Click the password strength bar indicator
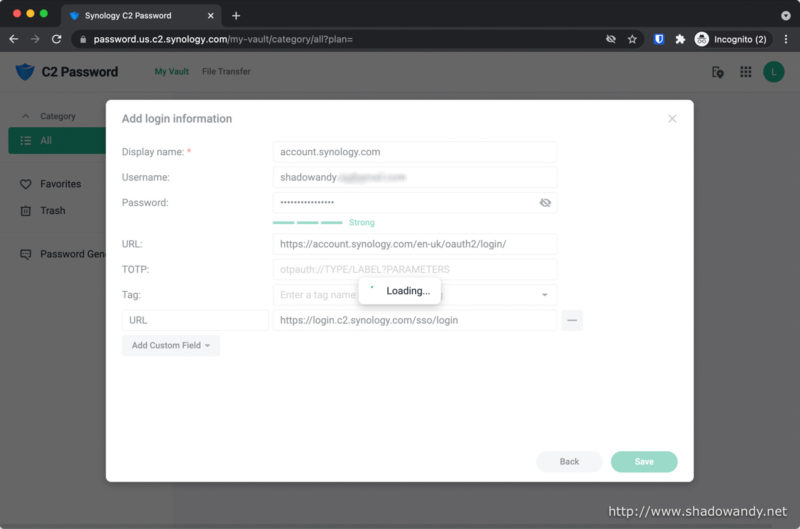Viewport: 800px width, 529px height. point(308,222)
